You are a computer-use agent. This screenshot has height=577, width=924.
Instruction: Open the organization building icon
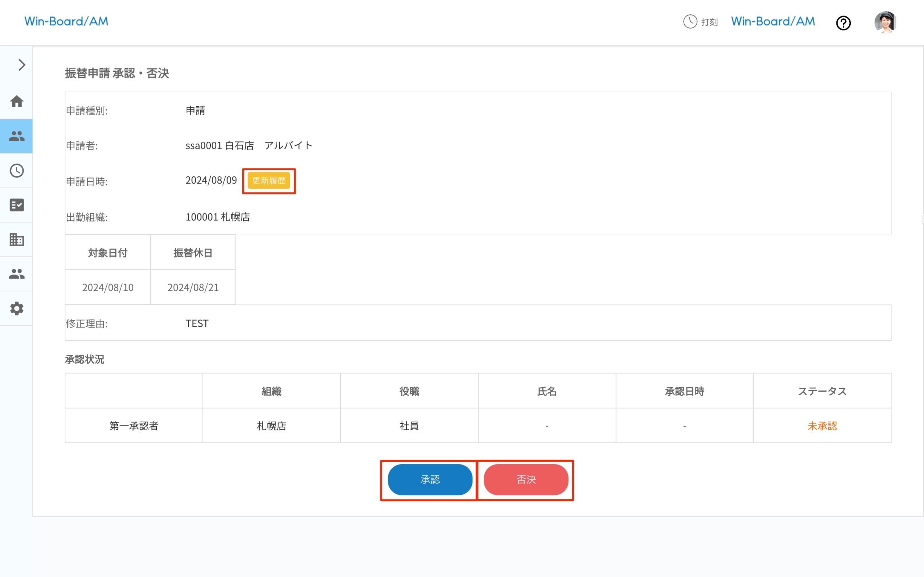[16, 239]
